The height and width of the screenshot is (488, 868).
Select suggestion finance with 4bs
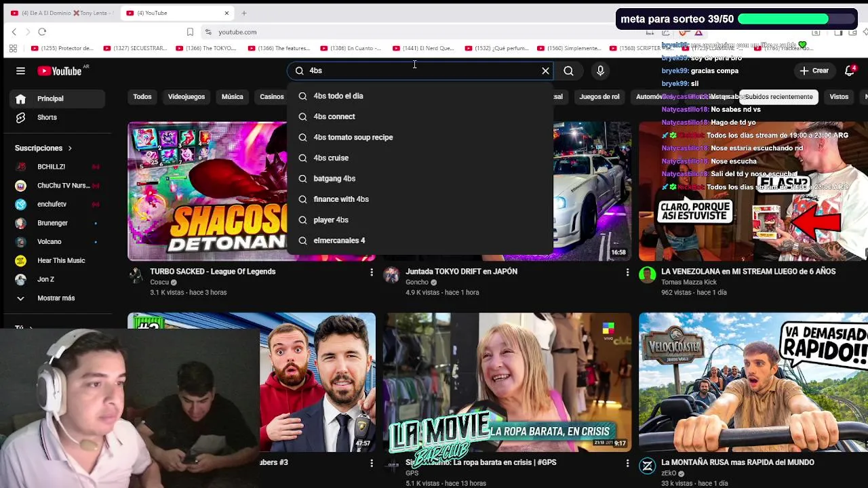[420, 199]
